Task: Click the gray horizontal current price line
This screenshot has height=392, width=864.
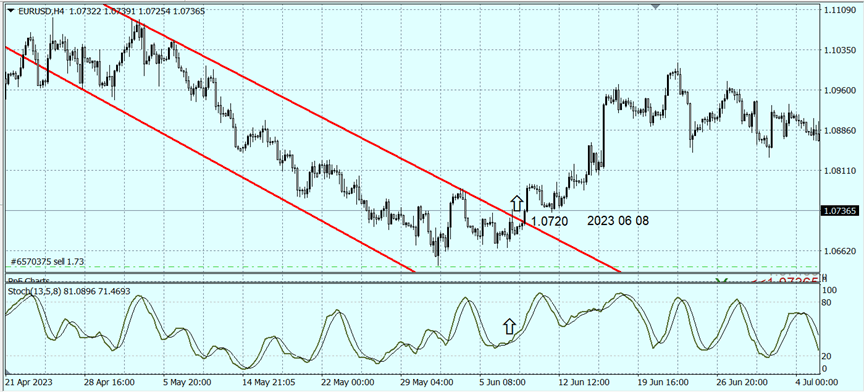Action: pos(411,211)
